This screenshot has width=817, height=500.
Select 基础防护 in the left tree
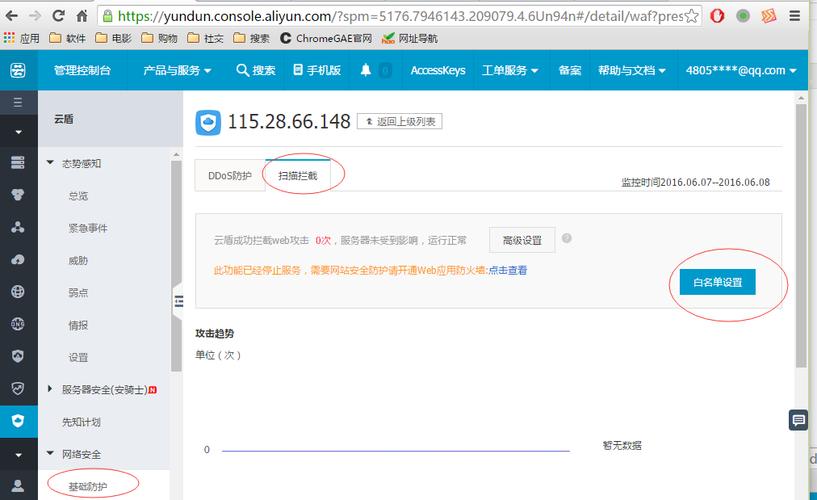click(x=88, y=486)
